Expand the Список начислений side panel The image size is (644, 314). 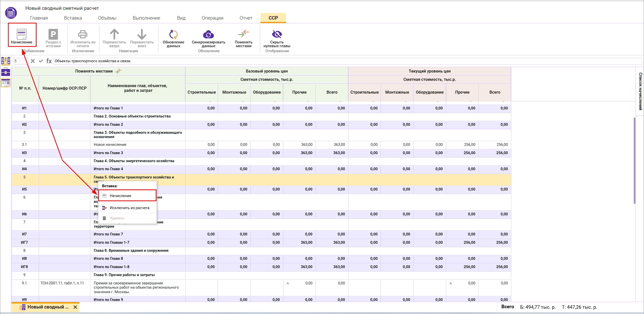pos(640,91)
